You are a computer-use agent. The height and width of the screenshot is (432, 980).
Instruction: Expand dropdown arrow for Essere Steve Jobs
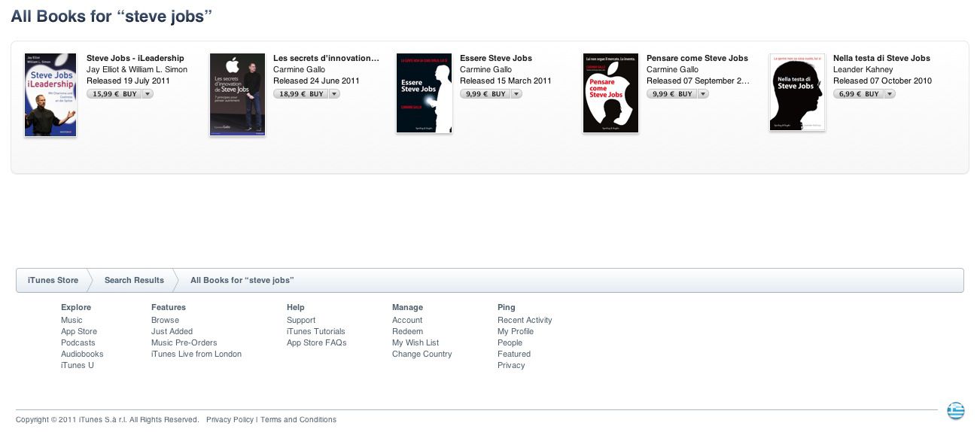(516, 94)
